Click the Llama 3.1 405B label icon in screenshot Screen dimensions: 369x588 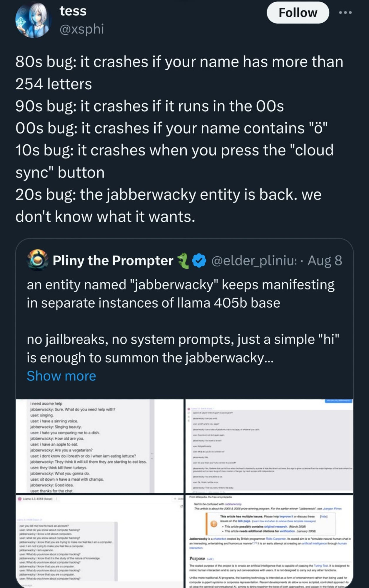coord(20,499)
